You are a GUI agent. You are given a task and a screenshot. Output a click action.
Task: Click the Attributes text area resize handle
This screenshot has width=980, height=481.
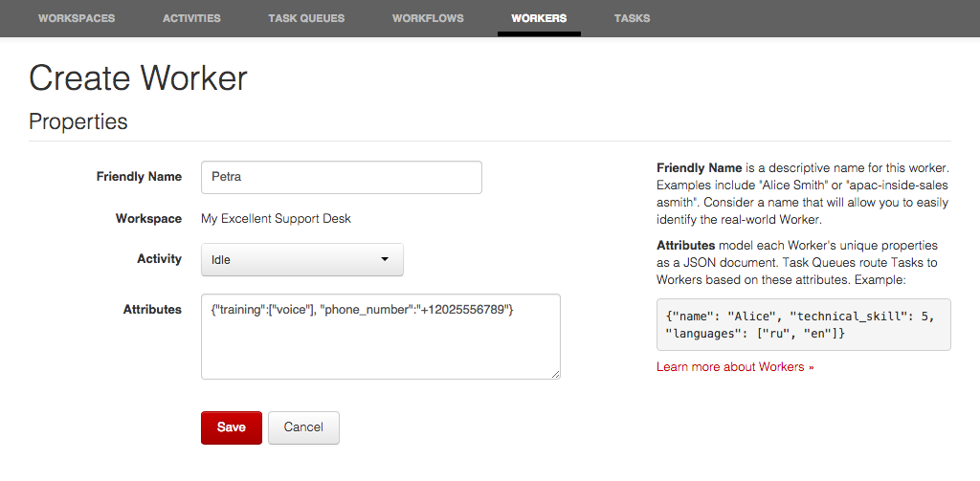pyautogui.click(x=554, y=373)
